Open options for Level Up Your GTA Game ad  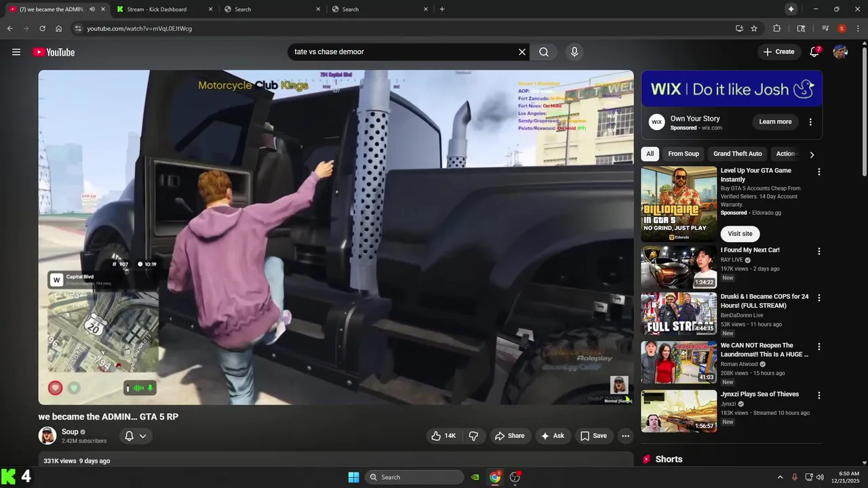pos(818,172)
